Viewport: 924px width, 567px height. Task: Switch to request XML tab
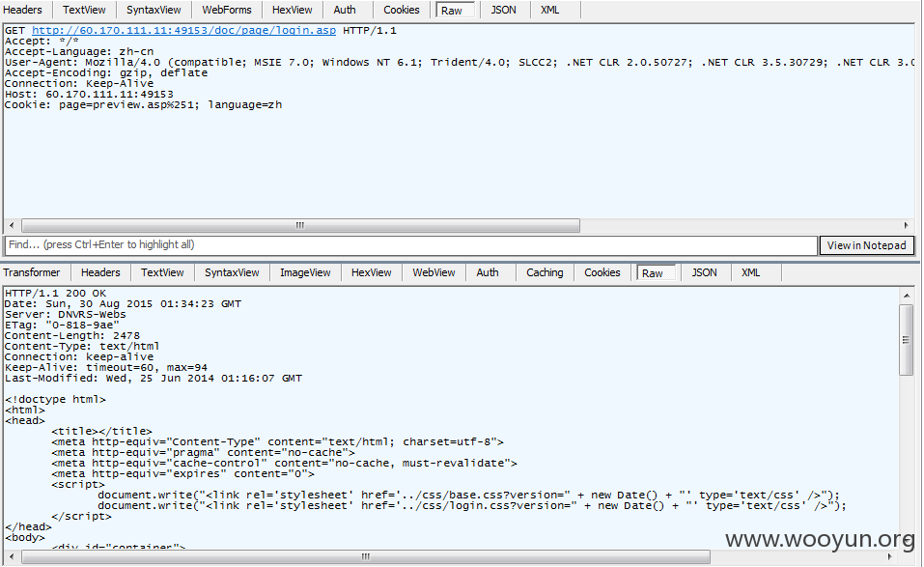click(549, 10)
